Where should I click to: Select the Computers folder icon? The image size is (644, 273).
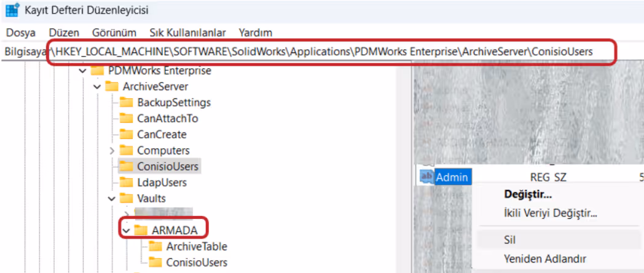(126, 151)
